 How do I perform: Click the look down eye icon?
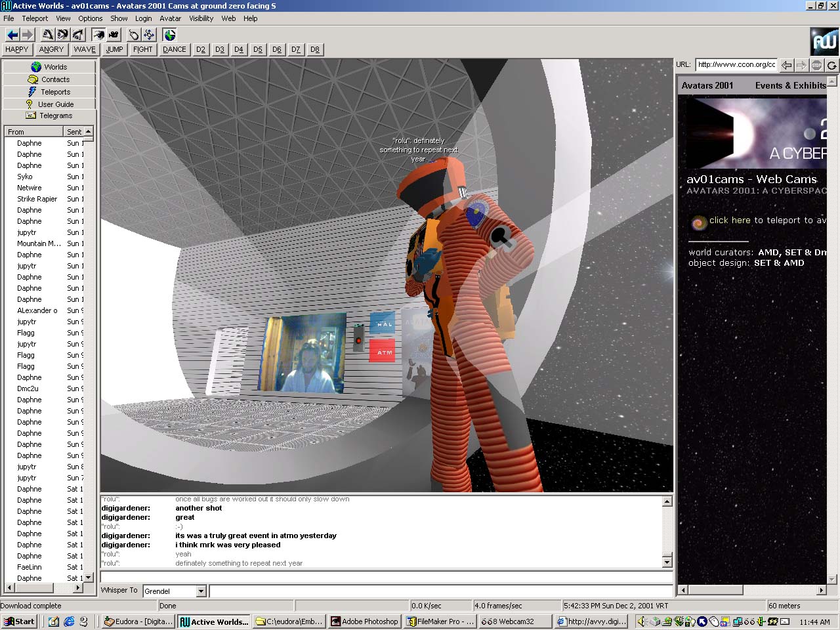click(77, 35)
